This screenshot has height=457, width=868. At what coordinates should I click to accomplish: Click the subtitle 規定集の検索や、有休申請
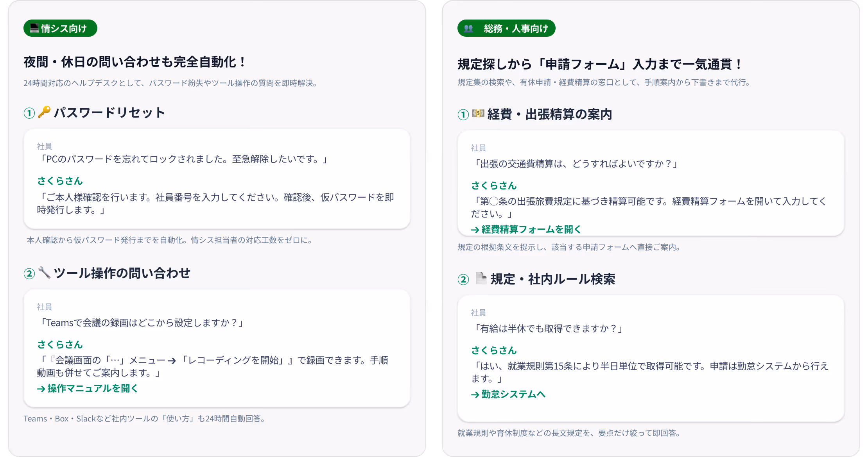[605, 82]
